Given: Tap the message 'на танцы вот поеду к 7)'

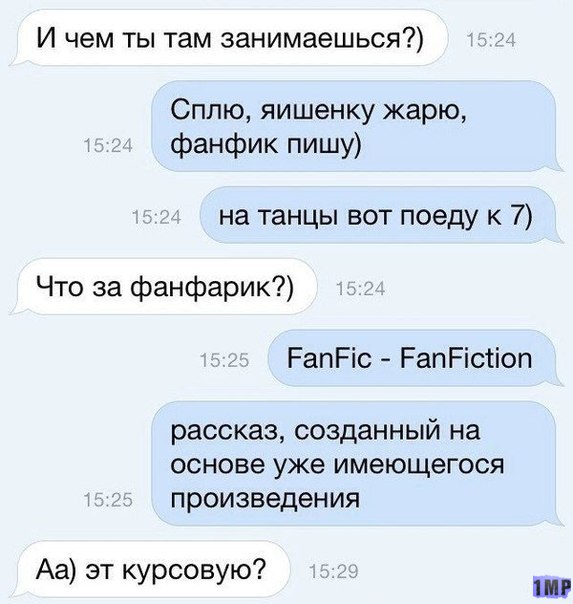Looking at the screenshot, I should [381, 215].
